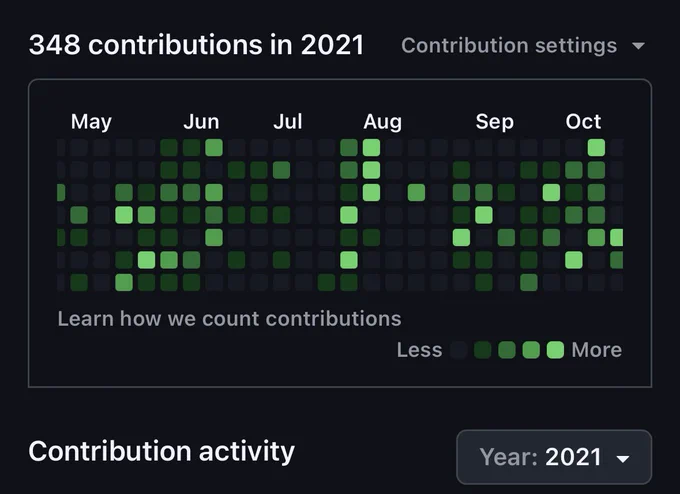
Task: Click the Aug month label
Action: [382, 122]
